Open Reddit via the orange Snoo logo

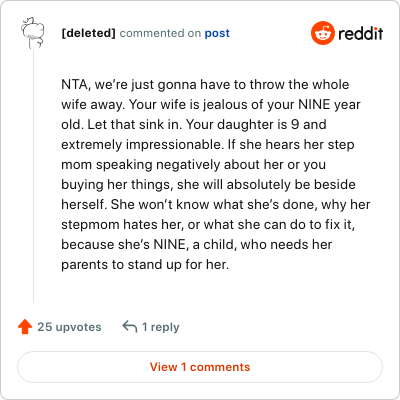(323, 33)
